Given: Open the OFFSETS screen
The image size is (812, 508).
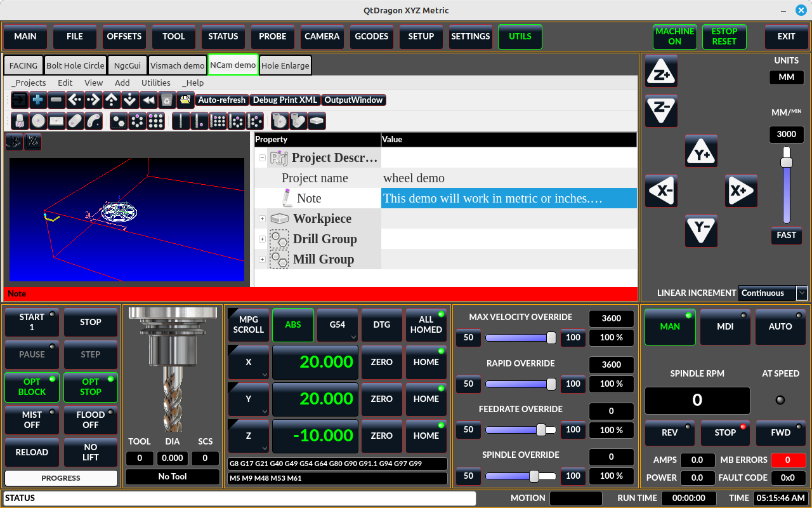Looking at the screenshot, I should pyautogui.click(x=124, y=36).
